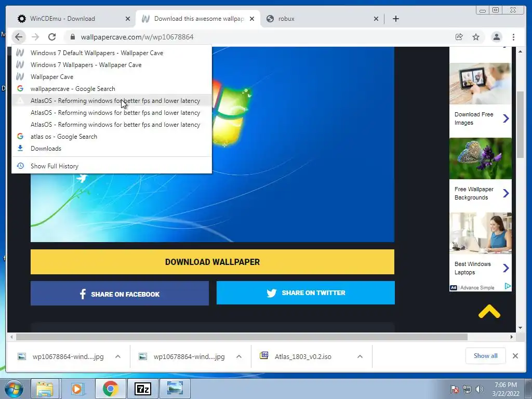Select wallpapercave - Google Search history entry
The width and height of the screenshot is (532, 399).
click(112, 88)
